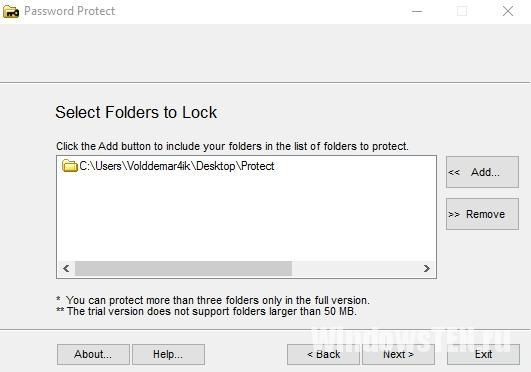Quit the wizard using the Exit button
This screenshot has height=372, width=531.
point(483,354)
